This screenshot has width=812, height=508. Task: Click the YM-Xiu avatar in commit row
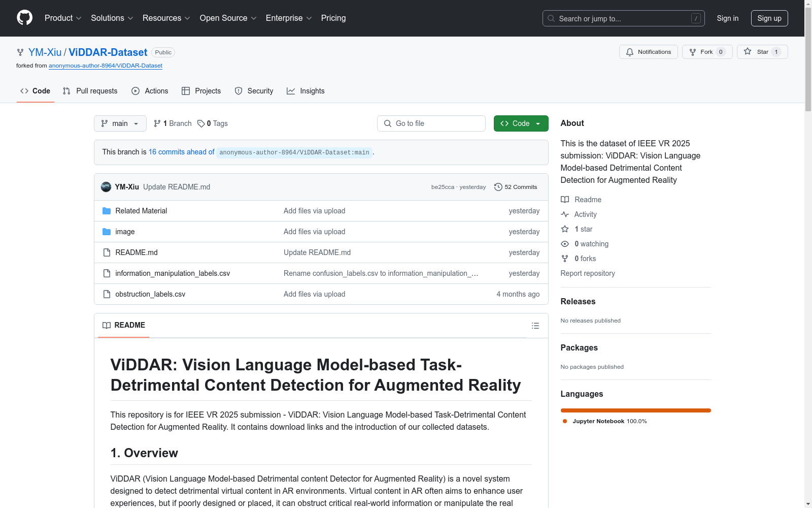click(106, 187)
